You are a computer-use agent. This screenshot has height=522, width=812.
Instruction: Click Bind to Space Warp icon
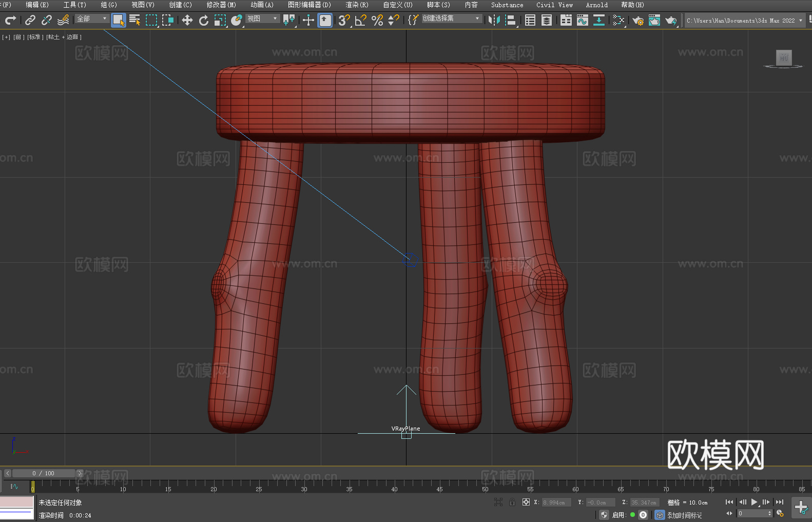63,20
